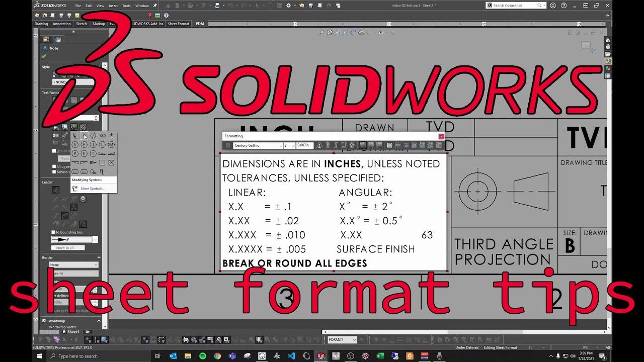644x362 pixels.
Task: Click the Search Commands field
Action: (515, 5)
